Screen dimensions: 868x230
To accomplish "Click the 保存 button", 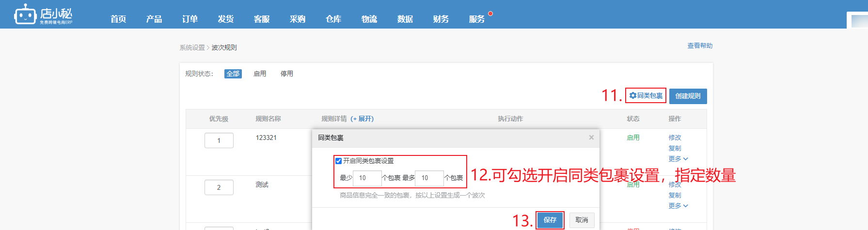I will [550, 220].
